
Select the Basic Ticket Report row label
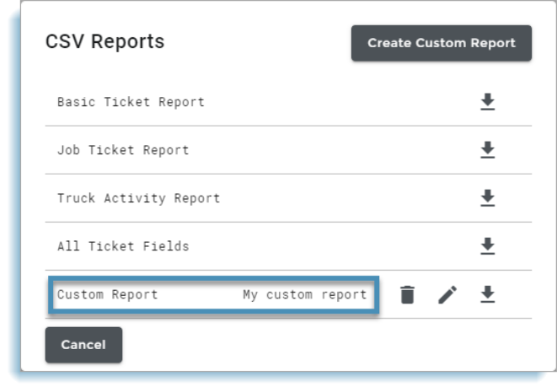131,102
